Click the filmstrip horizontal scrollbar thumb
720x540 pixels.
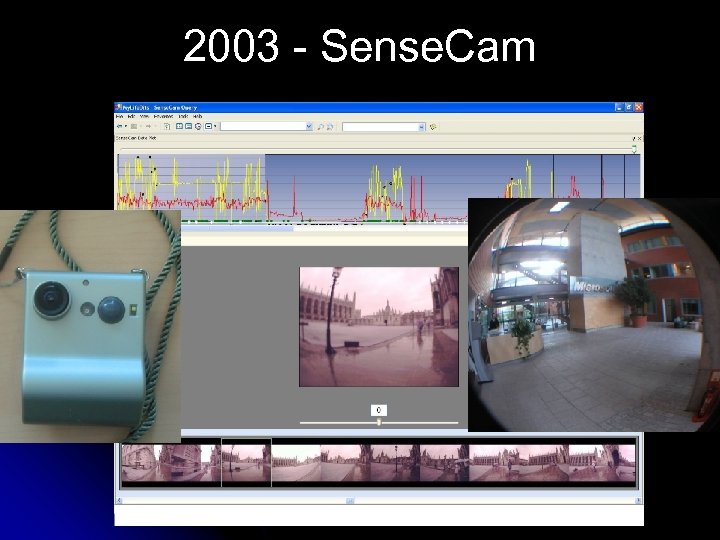(350, 501)
